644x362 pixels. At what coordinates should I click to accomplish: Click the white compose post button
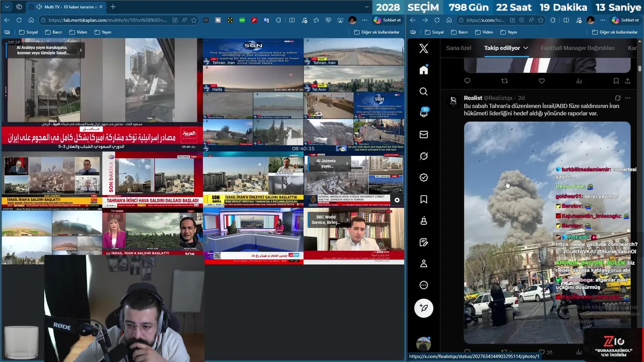pyautogui.click(x=424, y=308)
